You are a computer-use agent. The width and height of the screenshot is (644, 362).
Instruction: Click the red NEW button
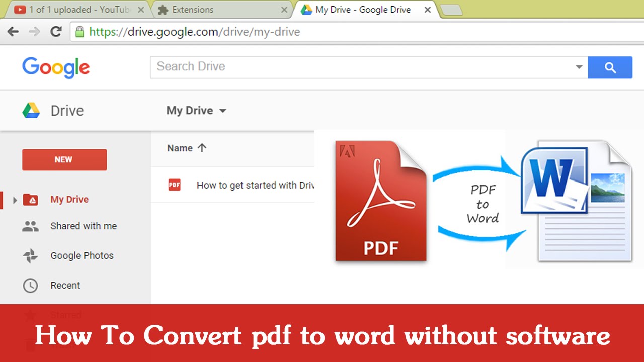(x=64, y=160)
